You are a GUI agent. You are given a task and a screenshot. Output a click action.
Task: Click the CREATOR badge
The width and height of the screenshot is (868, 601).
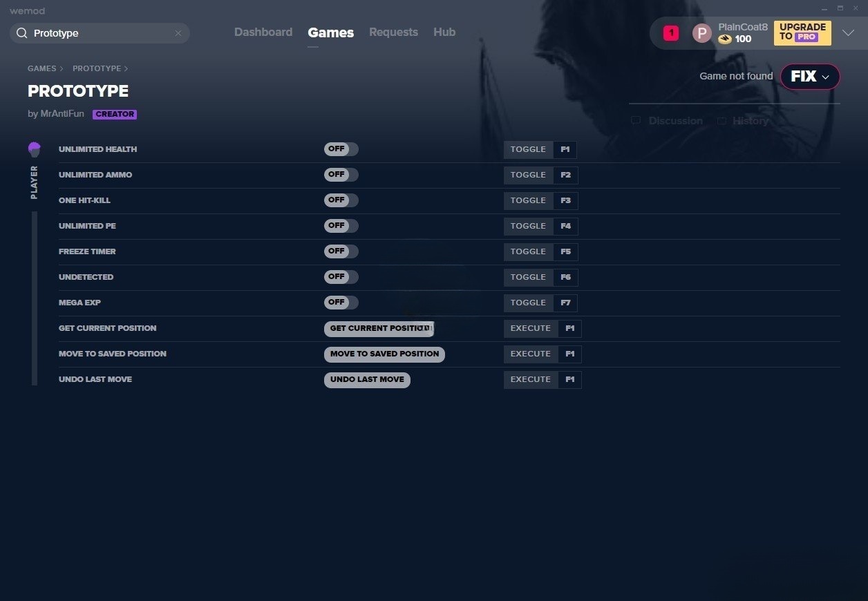click(x=115, y=115)
